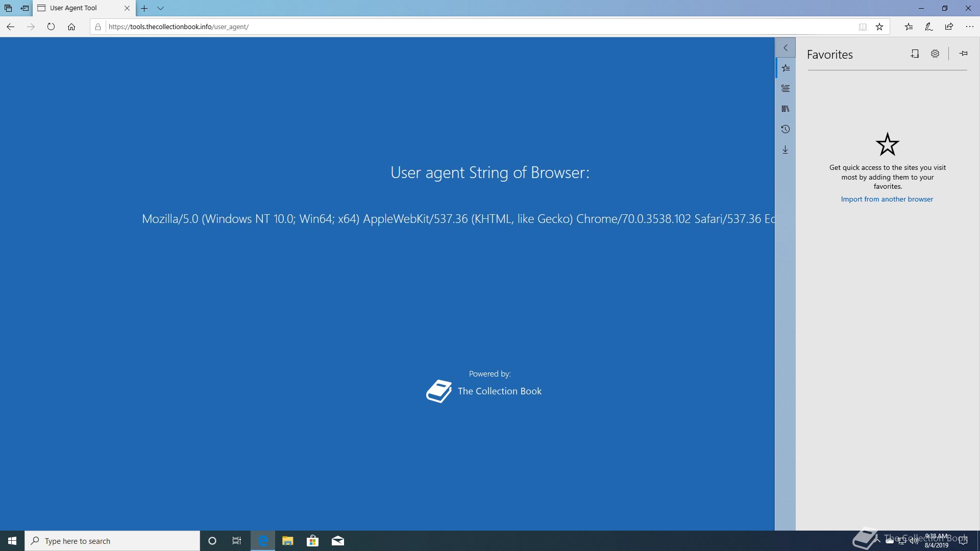The height and width of the screenshot is (551, 980).
Task: Open the Books hub section
Action: (786, 109)
